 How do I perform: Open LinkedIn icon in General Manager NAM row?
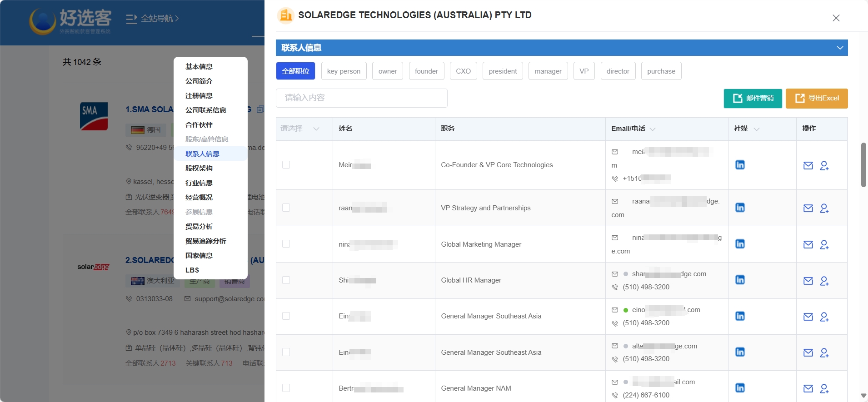tap(740, 388)
